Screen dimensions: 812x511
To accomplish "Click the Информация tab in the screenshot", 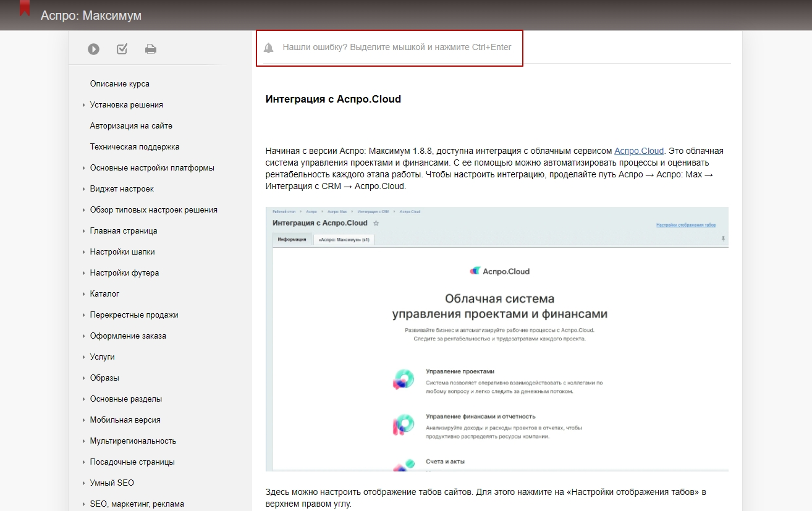I will (292, 240).
